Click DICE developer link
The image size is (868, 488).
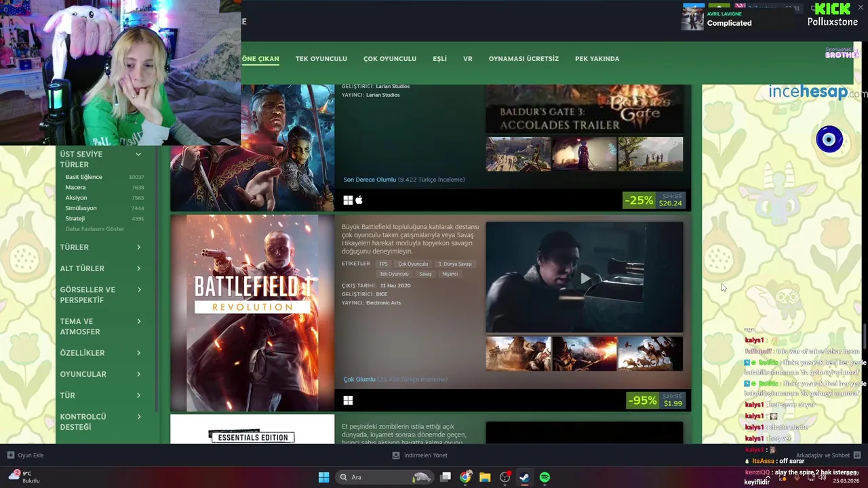[382, 294]
